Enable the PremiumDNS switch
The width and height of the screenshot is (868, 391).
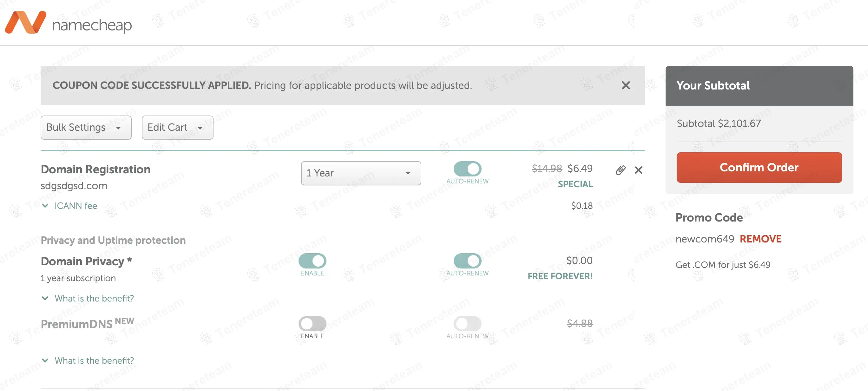tap(312, 324)
